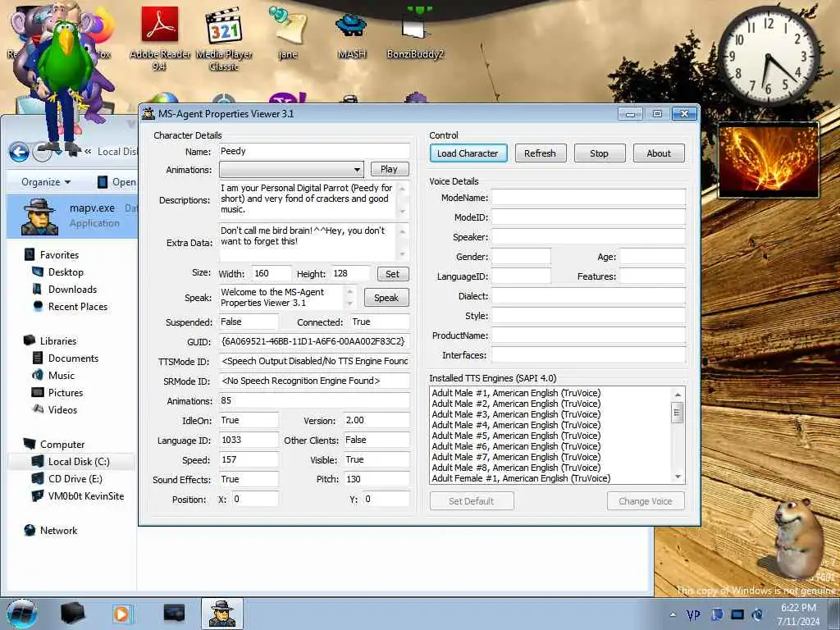Click the ModeName field in Voice Details

point(588,197)
